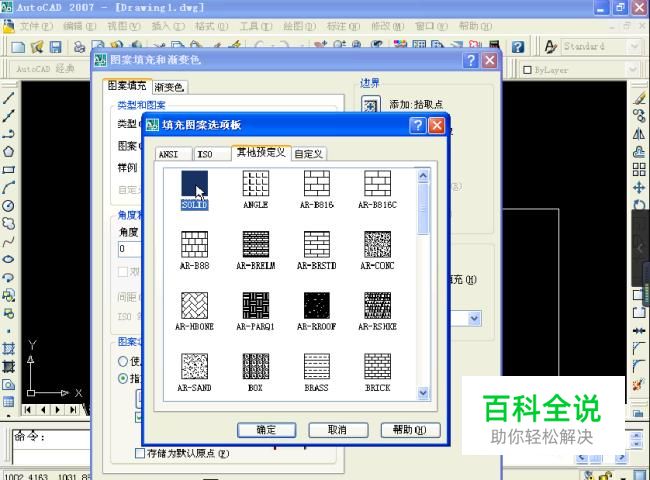
Task: Select the SOLID fill pattern swatch
Action: click(194, 183)
